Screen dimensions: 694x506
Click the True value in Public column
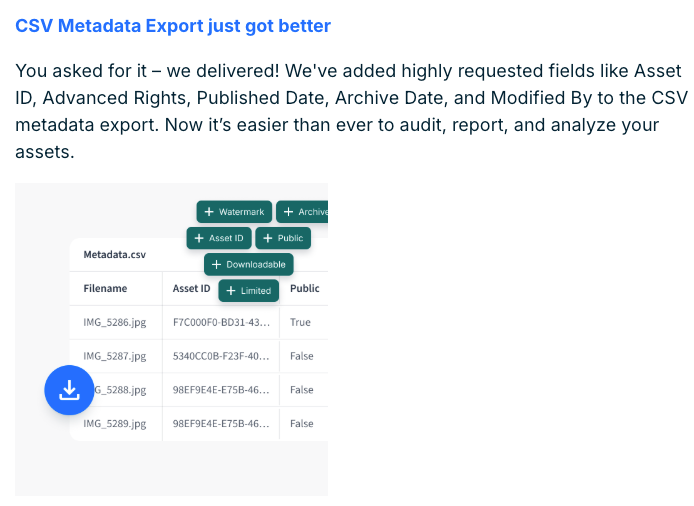coord(300,322)
